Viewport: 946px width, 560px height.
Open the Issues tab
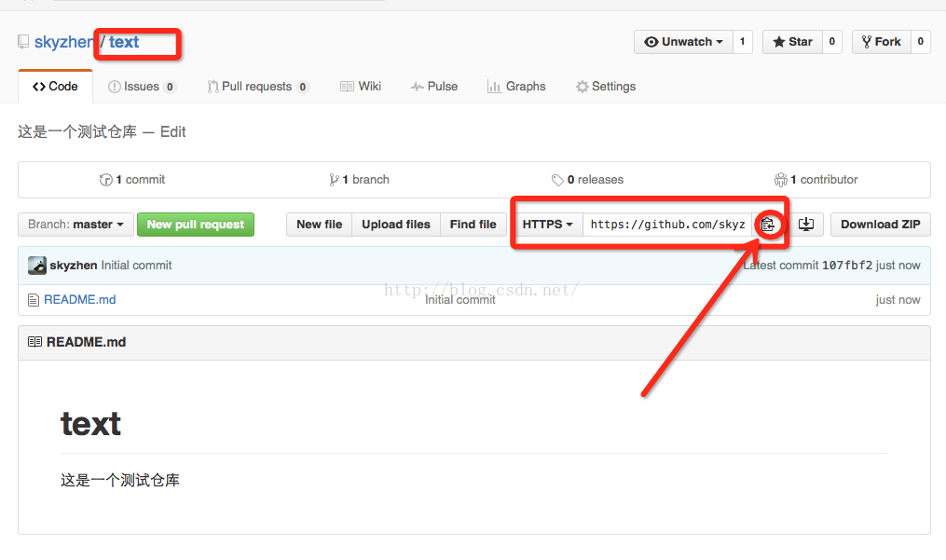click(x=142, y=87)
